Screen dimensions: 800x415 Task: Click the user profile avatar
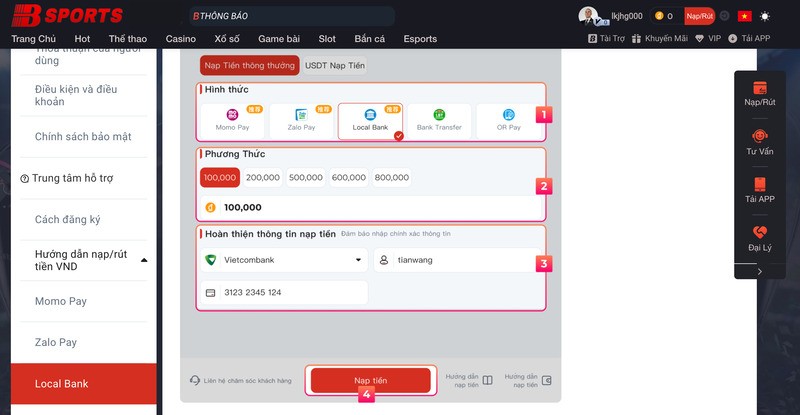click(588, 15)
